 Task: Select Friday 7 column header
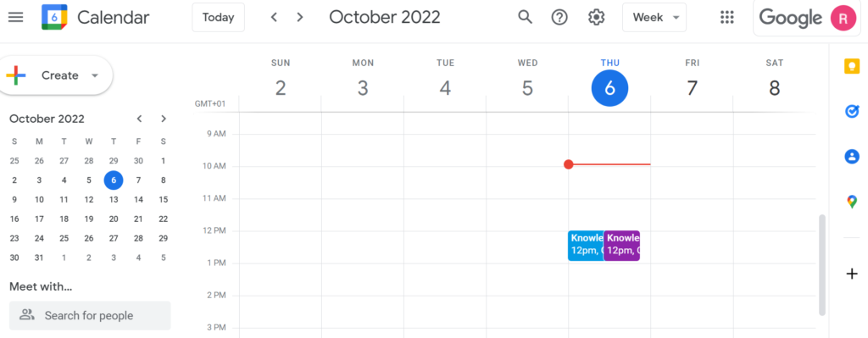692,80
